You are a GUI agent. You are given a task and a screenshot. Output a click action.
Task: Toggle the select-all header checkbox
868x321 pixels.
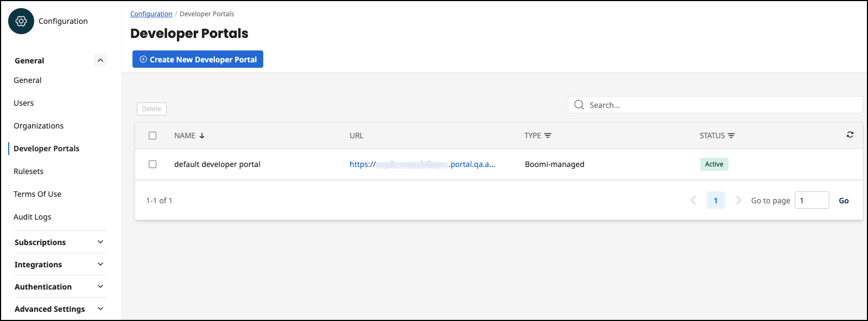[153, 136]
